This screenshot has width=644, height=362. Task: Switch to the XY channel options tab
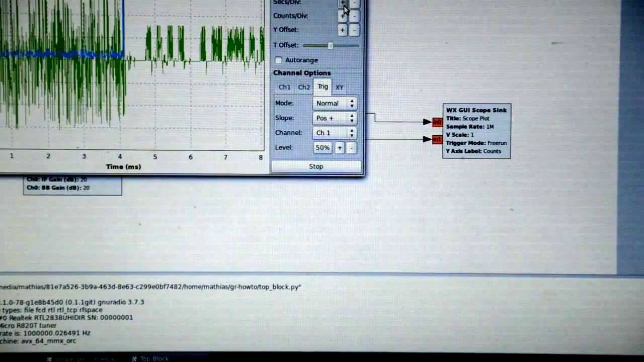[339, 87]
